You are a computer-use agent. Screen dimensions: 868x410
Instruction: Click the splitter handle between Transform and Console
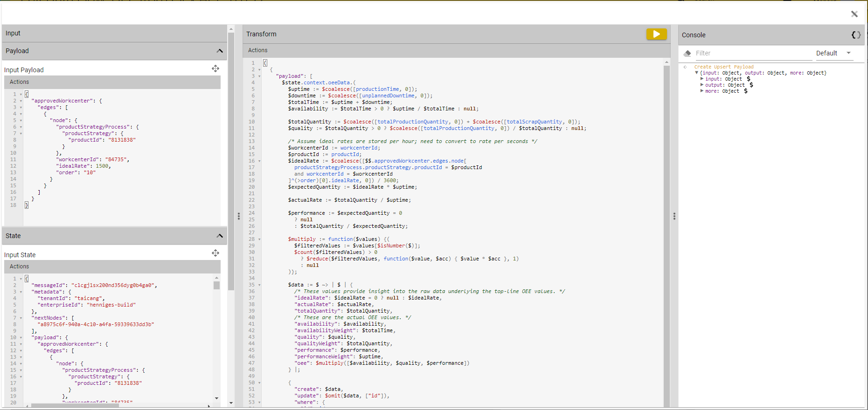pyautogui.click(x=674, y=216)
